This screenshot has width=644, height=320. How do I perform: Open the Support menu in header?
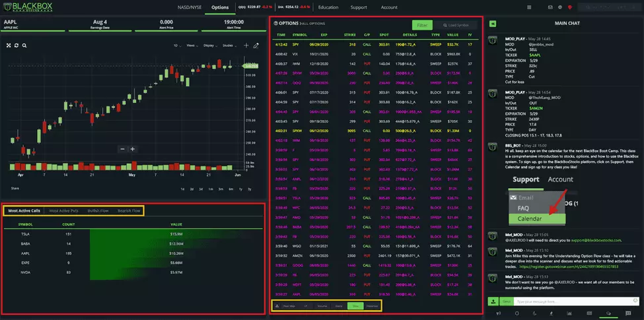tap(359, 7)
